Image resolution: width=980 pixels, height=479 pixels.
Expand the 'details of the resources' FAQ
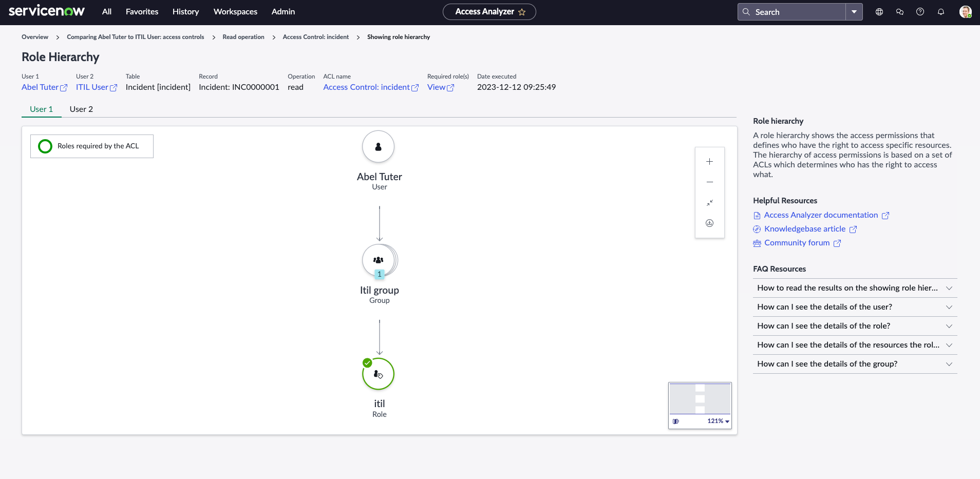tap(855, 345)
